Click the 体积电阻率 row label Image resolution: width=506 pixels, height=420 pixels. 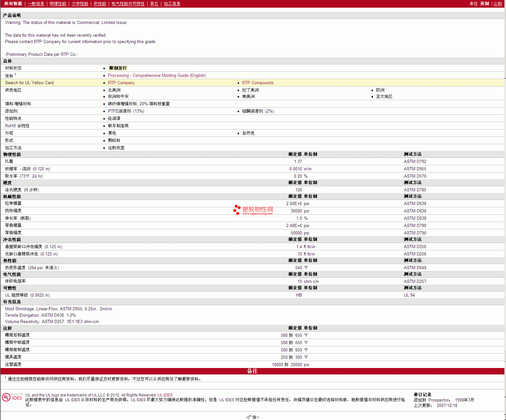coord(15,281)
